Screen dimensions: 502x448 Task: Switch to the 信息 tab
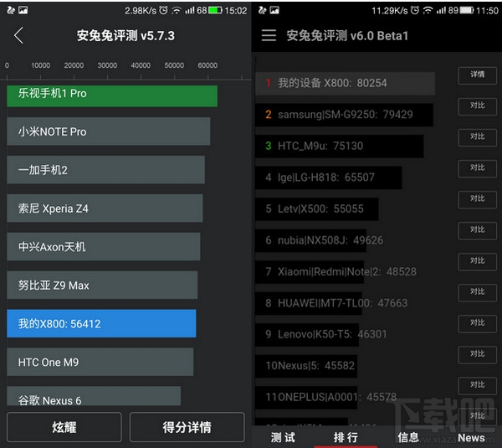pos(408,437)
